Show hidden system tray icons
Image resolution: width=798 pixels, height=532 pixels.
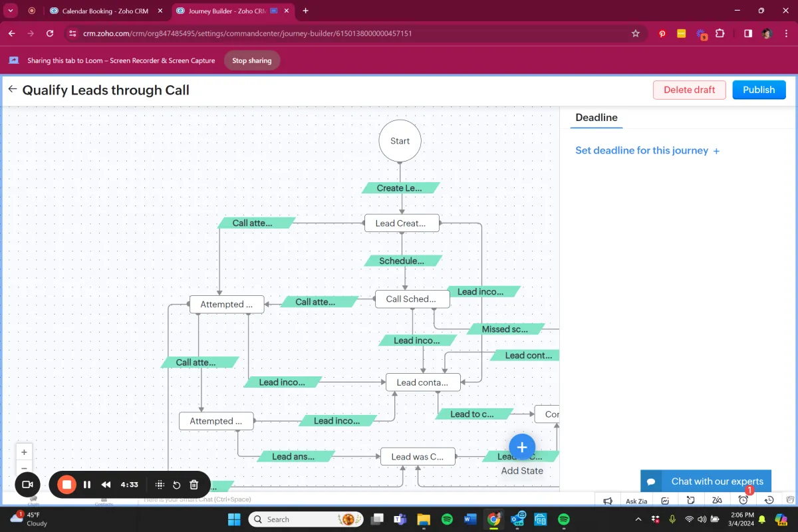[x=638, y=519]
